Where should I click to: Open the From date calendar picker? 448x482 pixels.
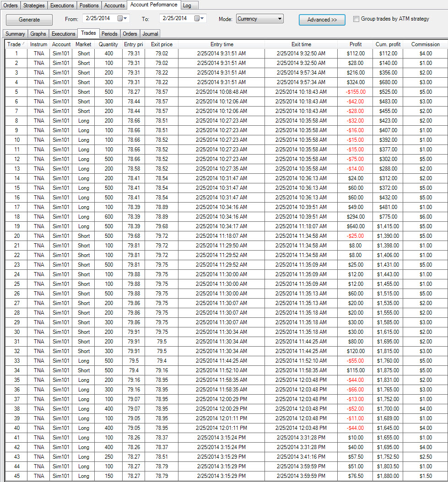pyautogui.click(x=122, y=18)
